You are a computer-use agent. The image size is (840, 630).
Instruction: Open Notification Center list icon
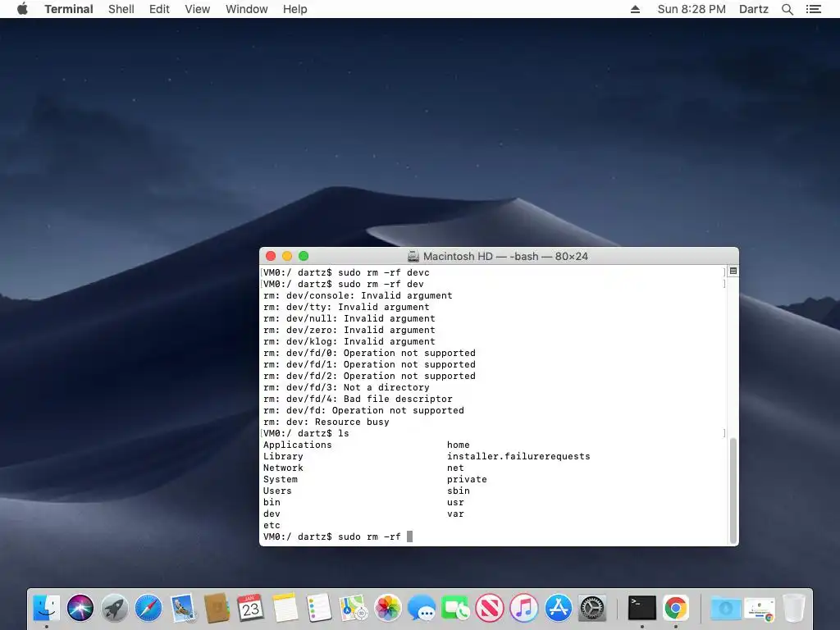[813, 9]
